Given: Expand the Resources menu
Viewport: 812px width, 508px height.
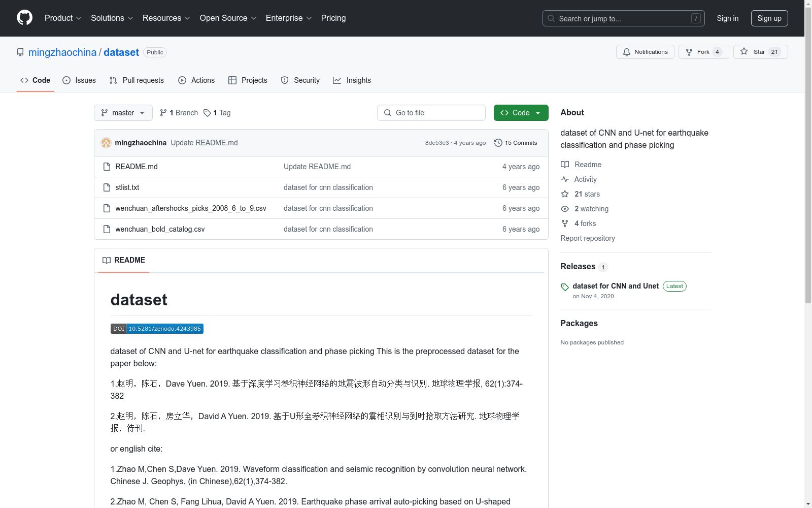Looking at the screenshot, I should (x=166, y=18).
